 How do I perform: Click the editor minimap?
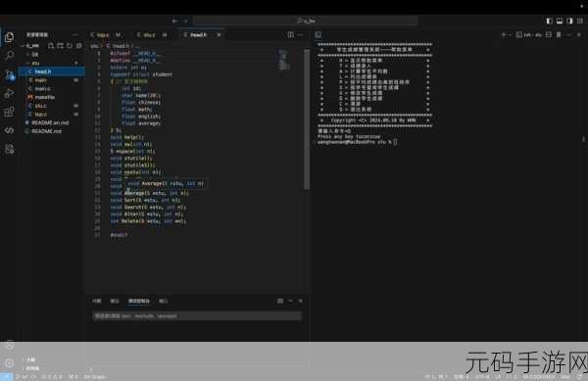(284, 60)
